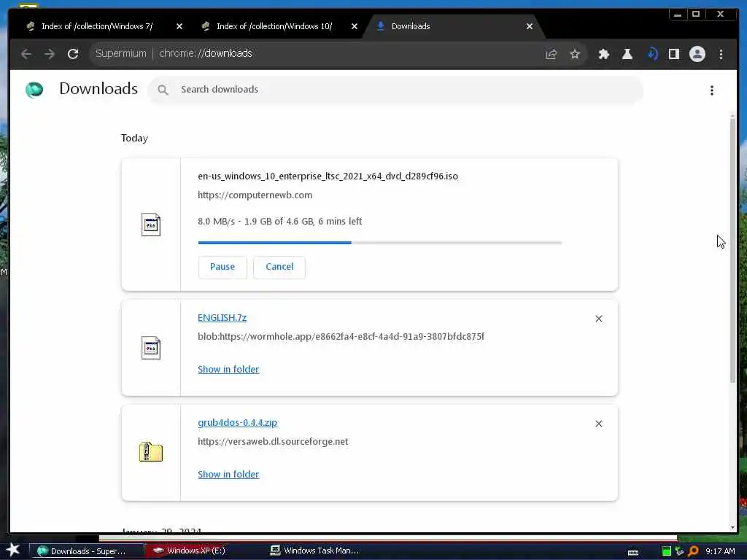This screenshot has height=560, width=747.
Task: Open the Chrome Labs flask icon
Action: pos(627,54)
